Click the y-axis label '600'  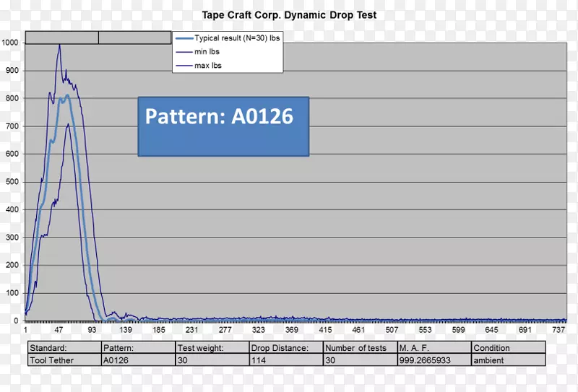pyautogui.click(x=12, y=154)
